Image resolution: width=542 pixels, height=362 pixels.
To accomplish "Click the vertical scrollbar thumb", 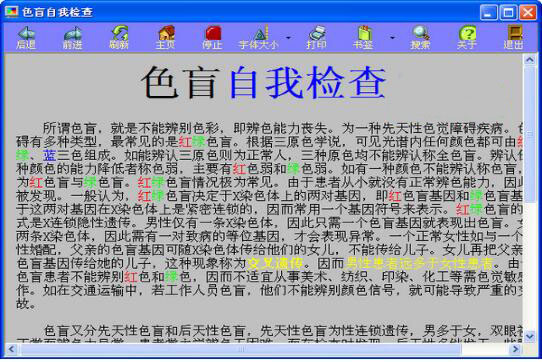I will (x=530, y=134).
